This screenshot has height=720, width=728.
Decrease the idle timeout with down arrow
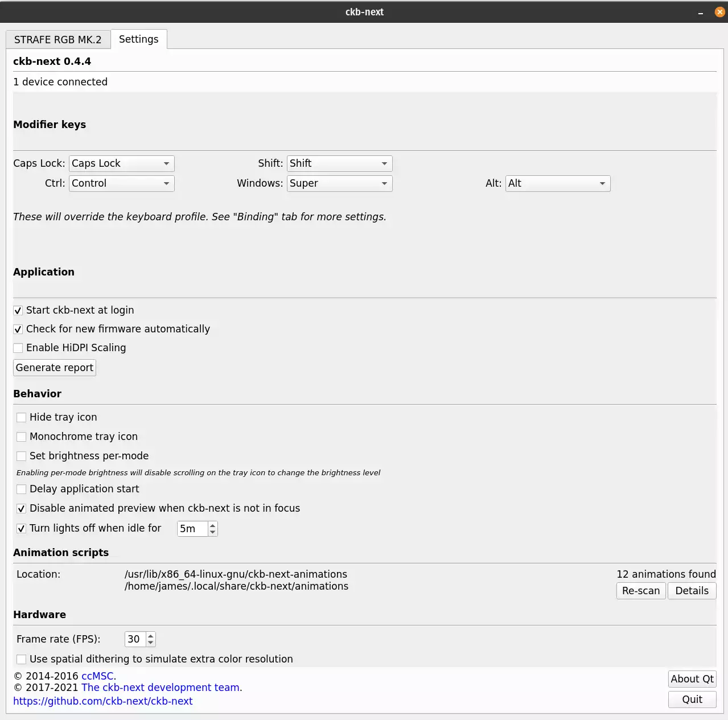pyautogui.click(x=213, y=533)
